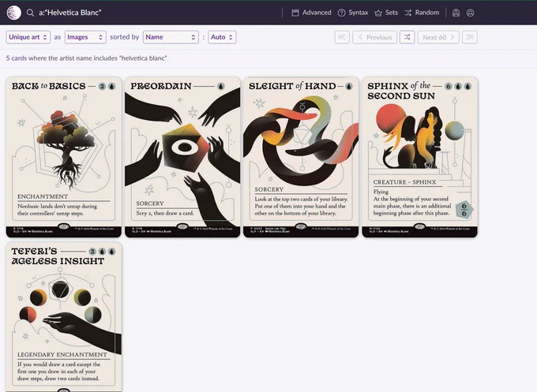Open the Images display mode dropdown
This screenshot has width=537, height=392.
pos(85,37)
